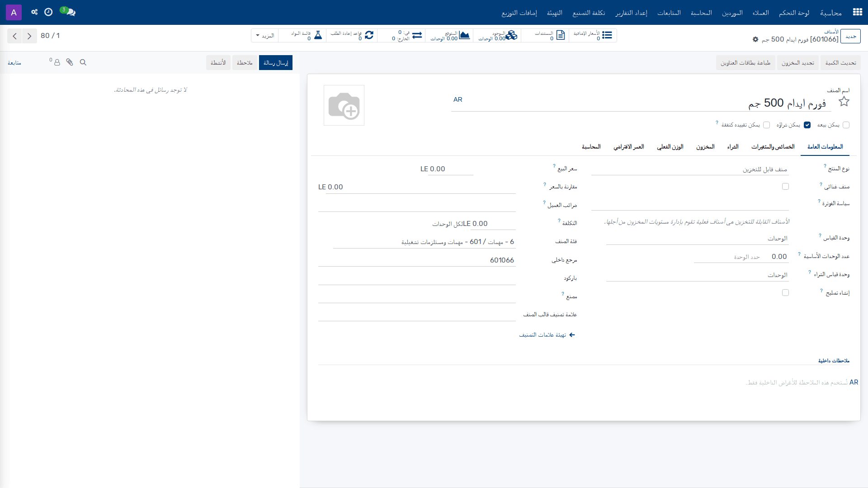This screenshot has width=868, height=488.
Task: Click the 'تحديث الكمية' button
Action: coord(840,63)
